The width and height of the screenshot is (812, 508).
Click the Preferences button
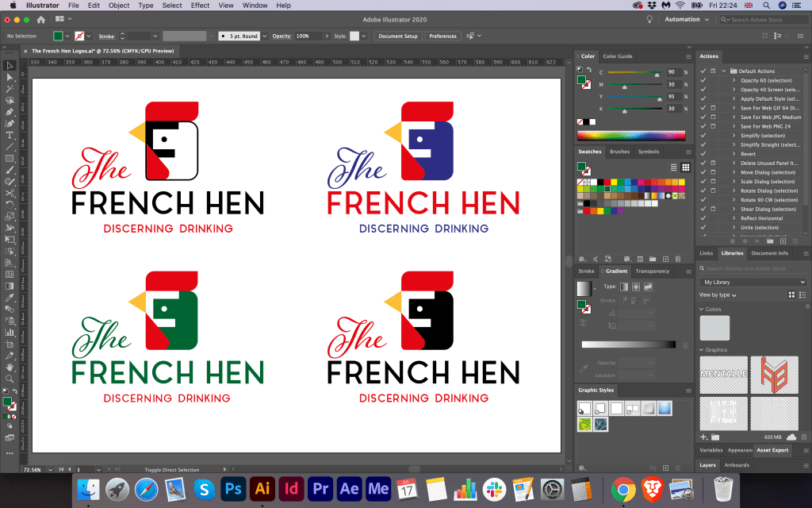point(442,37)
